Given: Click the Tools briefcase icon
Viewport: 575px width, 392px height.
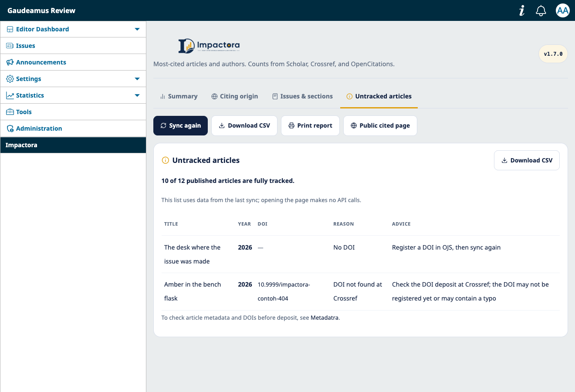Looking at the screenshot, I should tap(10, 112).
